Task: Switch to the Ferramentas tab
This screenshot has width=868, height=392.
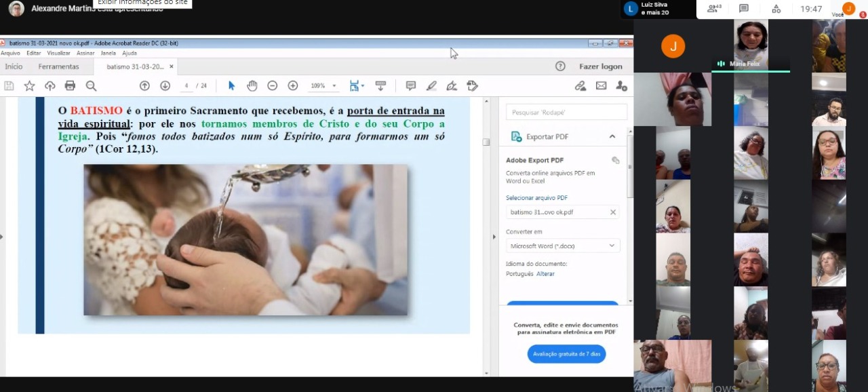Action: [58, 66]
